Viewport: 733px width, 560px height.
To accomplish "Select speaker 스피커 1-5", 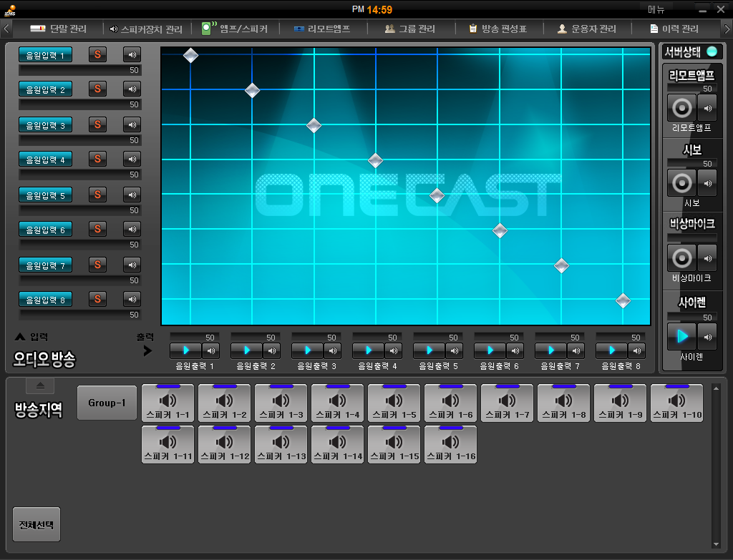I will [394, 403].
